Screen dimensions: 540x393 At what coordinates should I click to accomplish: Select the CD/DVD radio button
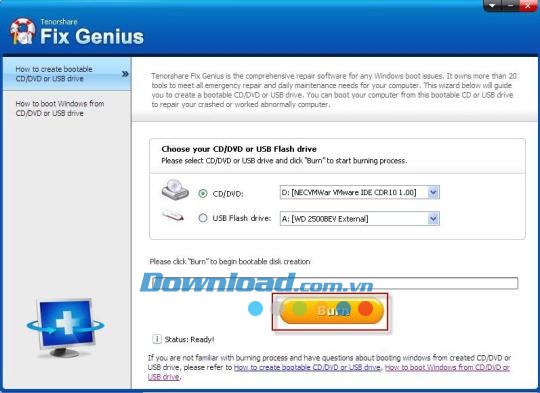(x=203, y=194)
